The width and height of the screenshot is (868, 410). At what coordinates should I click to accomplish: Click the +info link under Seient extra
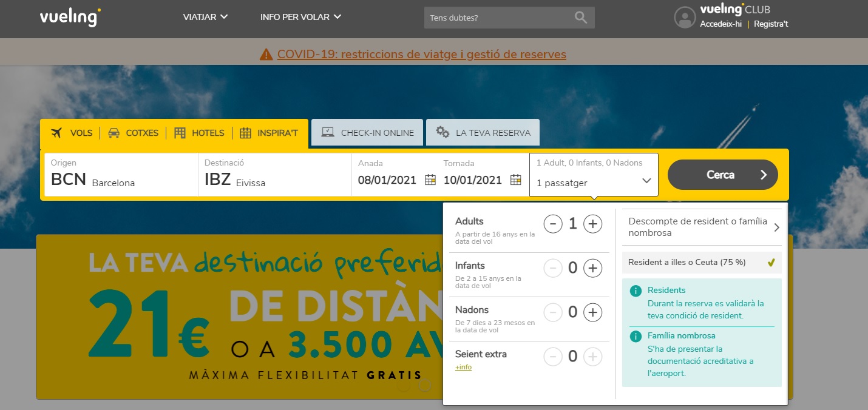[x=463, y=368]
